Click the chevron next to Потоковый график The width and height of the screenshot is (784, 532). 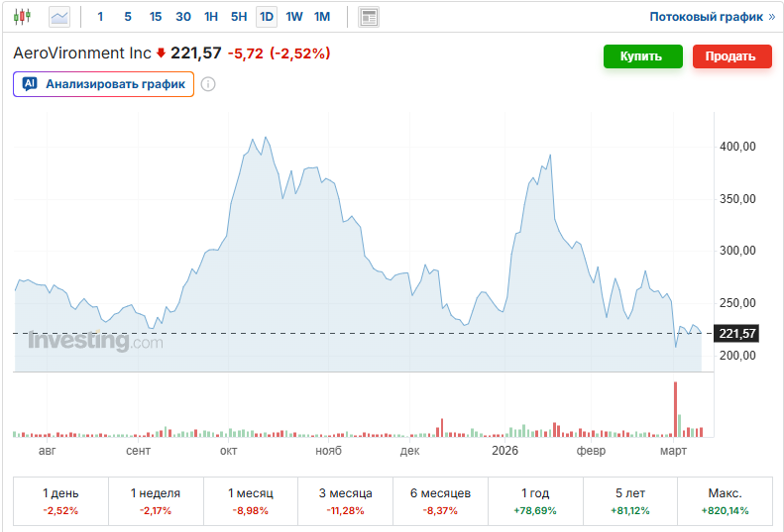click(x=772, y=17)
